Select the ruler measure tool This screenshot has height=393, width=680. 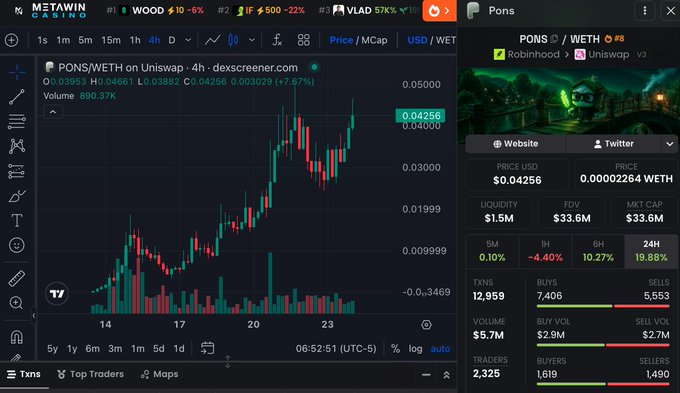16,278
